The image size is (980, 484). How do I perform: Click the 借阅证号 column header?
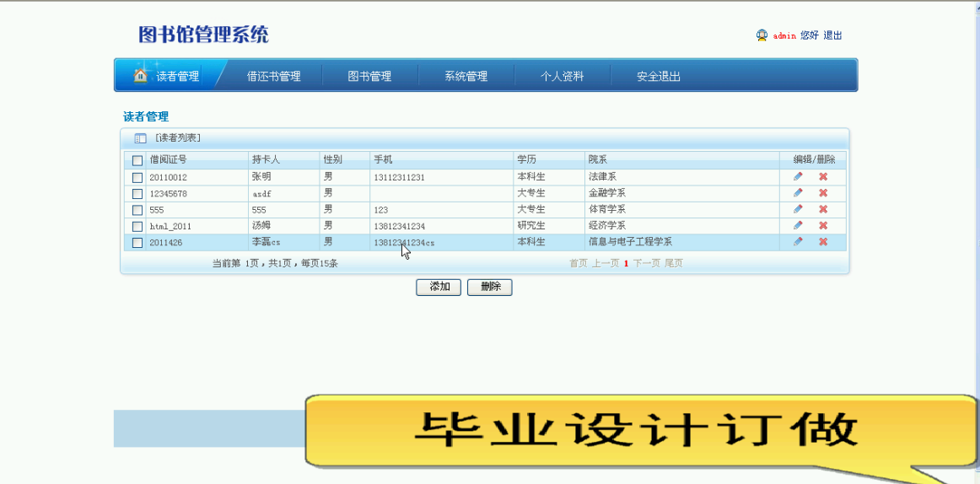click(168, 159)
